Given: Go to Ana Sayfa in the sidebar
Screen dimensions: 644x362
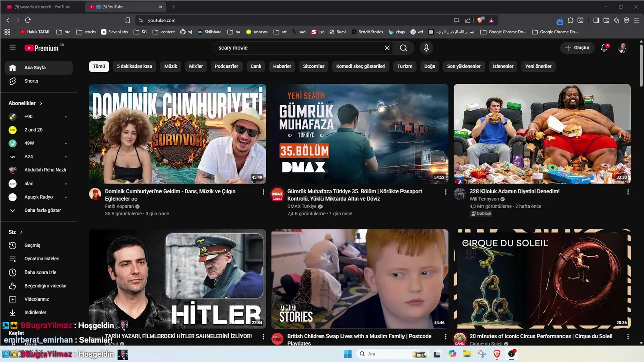Looking at the screenshot, I should 39,68.
